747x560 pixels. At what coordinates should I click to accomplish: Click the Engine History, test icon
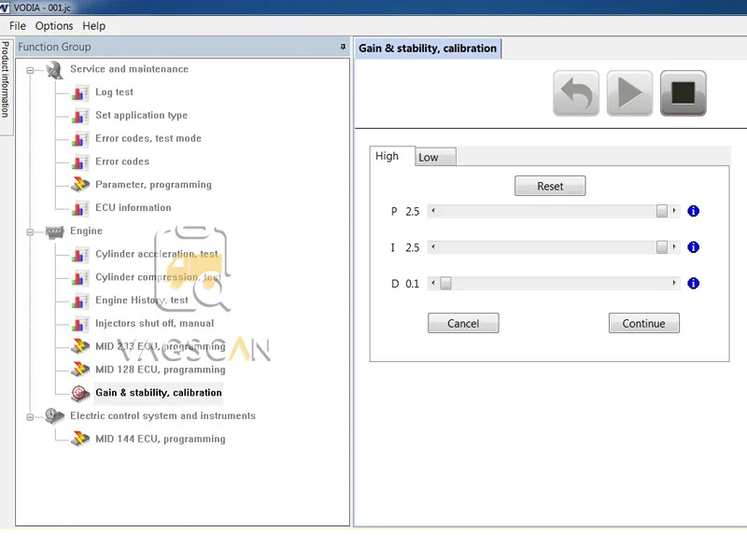click(80, 301)
